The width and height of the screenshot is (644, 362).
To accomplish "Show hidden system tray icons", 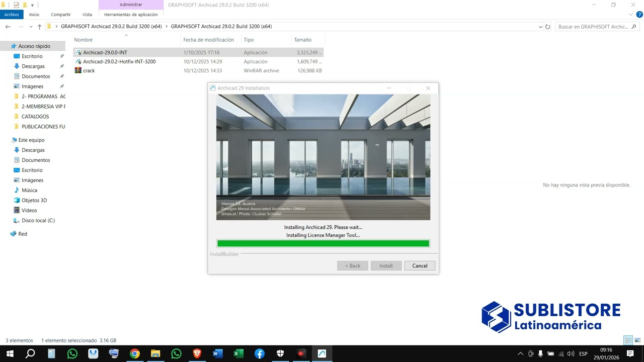I will pyautogui.click(x=520, y=353).
